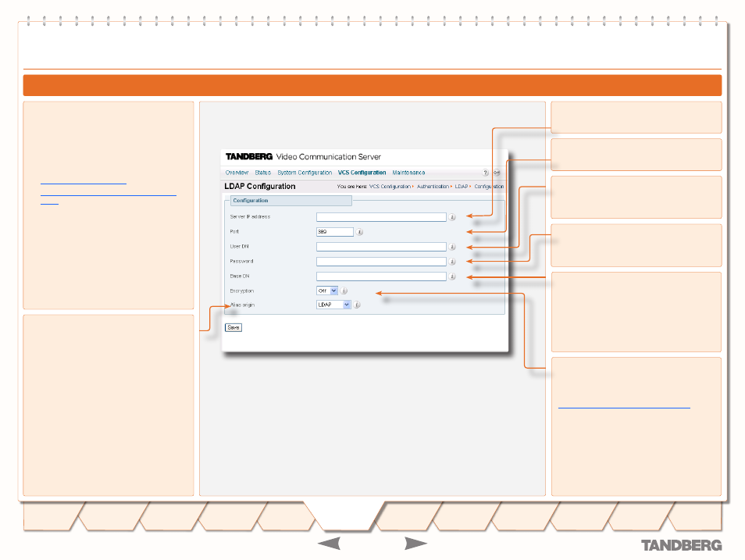This screenshot has width=745, height=560.
Task: Open the User DN info icon
Action: 452,247
